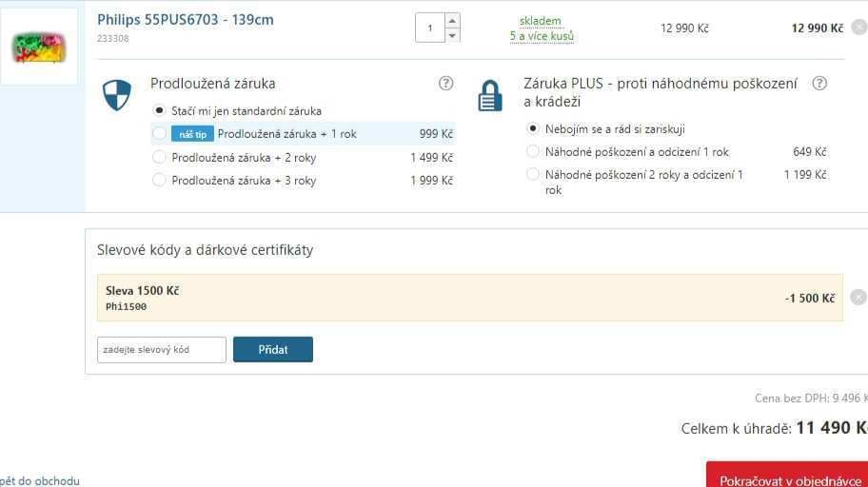868x487 pixels.
Task: Click the 'Cena bez DPH' line
Action: (811, 398)
